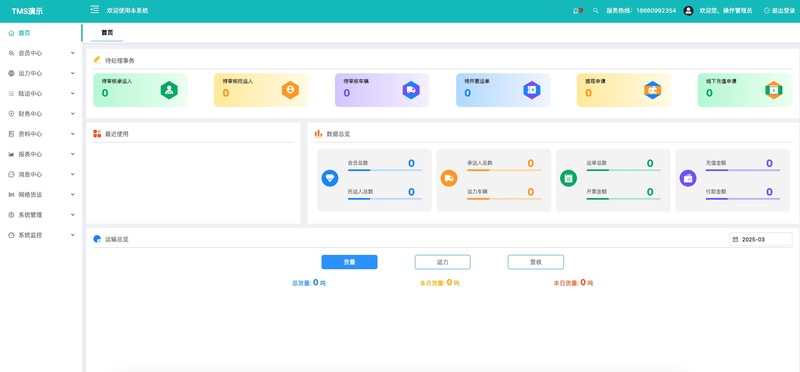This screenshot has width=800, height=372.
Task: Expand 系统管理 with its chevron
Action: click(72, 215)
